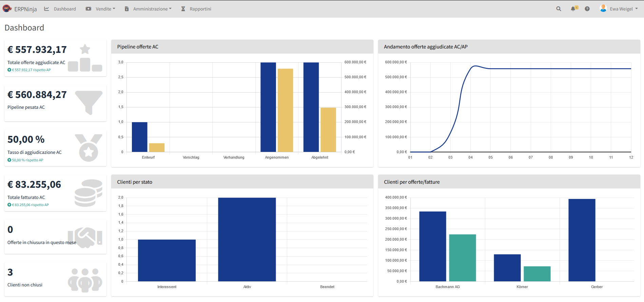644x302 pixels.
Task: Click the ERPNinja ninja logo icon
Action: coord(7,8)
